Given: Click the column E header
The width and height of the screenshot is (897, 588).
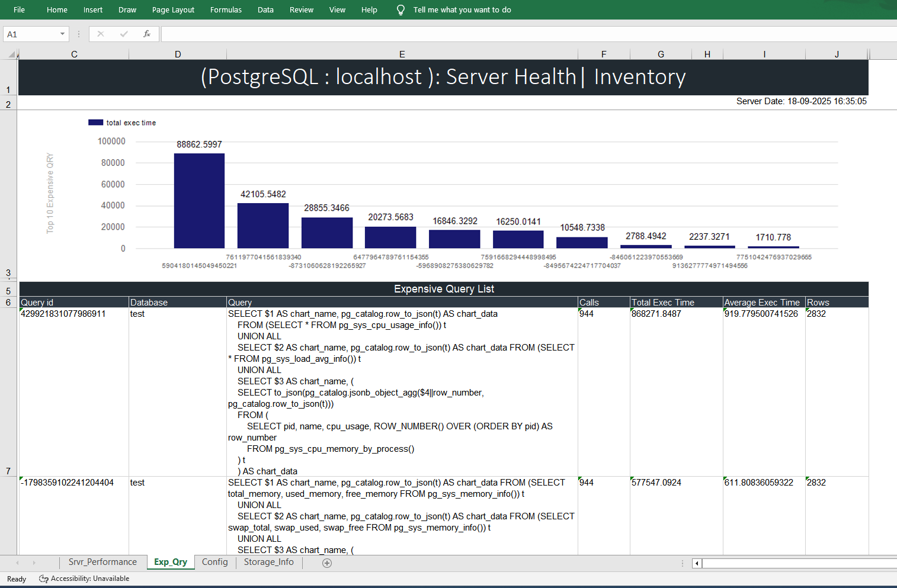Looking at the screenshot, I should pos(402,54).
